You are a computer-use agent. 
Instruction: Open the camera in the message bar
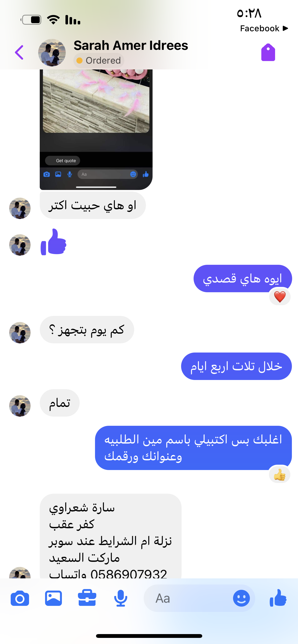(x=20, y=598)
